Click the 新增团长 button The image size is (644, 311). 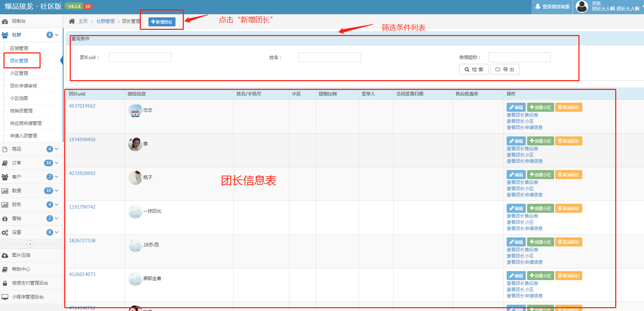pos(162,22)
